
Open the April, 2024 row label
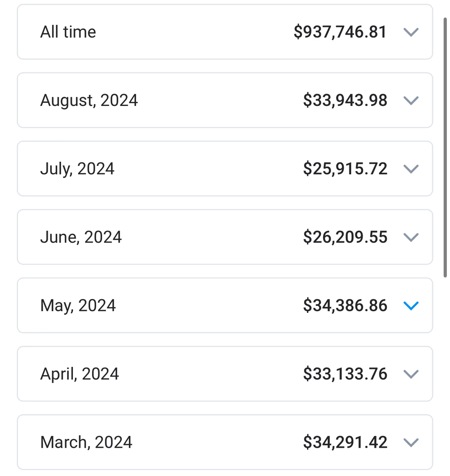pyautogui.click(x=80, y=374)
